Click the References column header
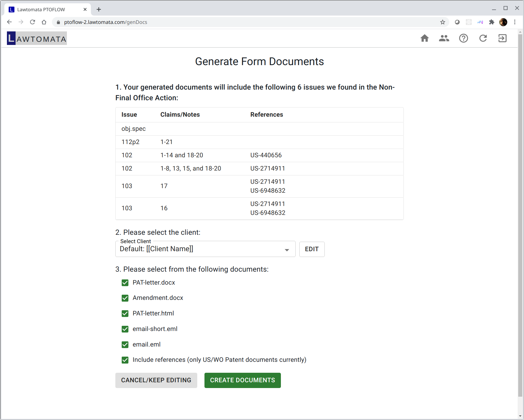524x420 pixels. [x=266, y=115]
